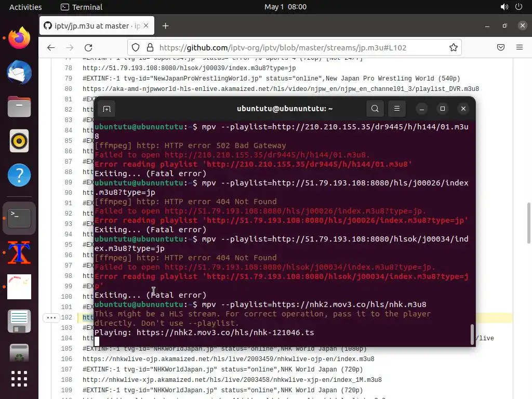
Task: Click the 'Playing: https://nhk2.mov3.co' terminal line
Action: [x=204, y=332]
